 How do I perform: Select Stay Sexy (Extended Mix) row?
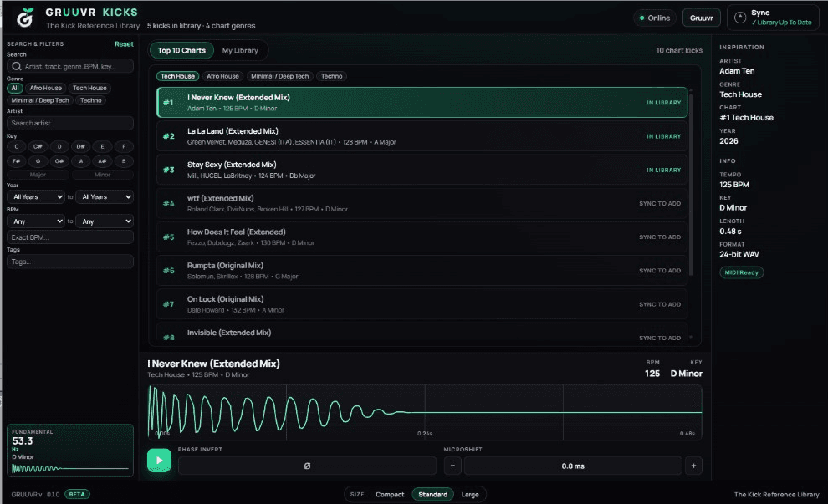coord(422,170)
